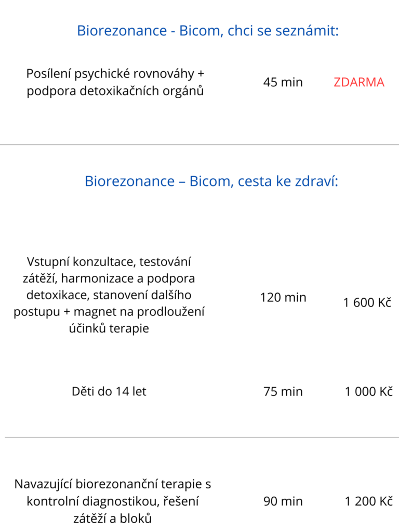Click the phrase 'detoxikace, stanovení dalšího'
The image size is (399, 532).
[x=109, y=295]
